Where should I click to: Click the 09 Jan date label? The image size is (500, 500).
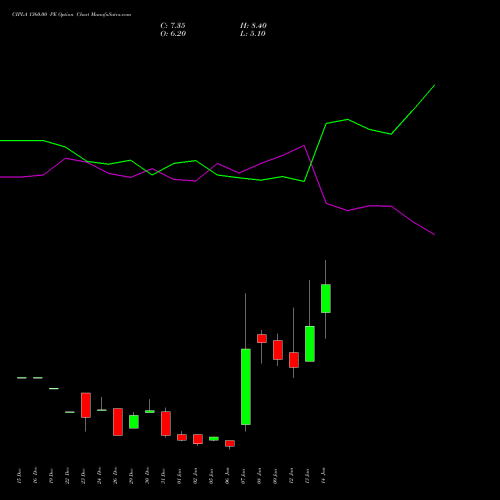point(275,476)
